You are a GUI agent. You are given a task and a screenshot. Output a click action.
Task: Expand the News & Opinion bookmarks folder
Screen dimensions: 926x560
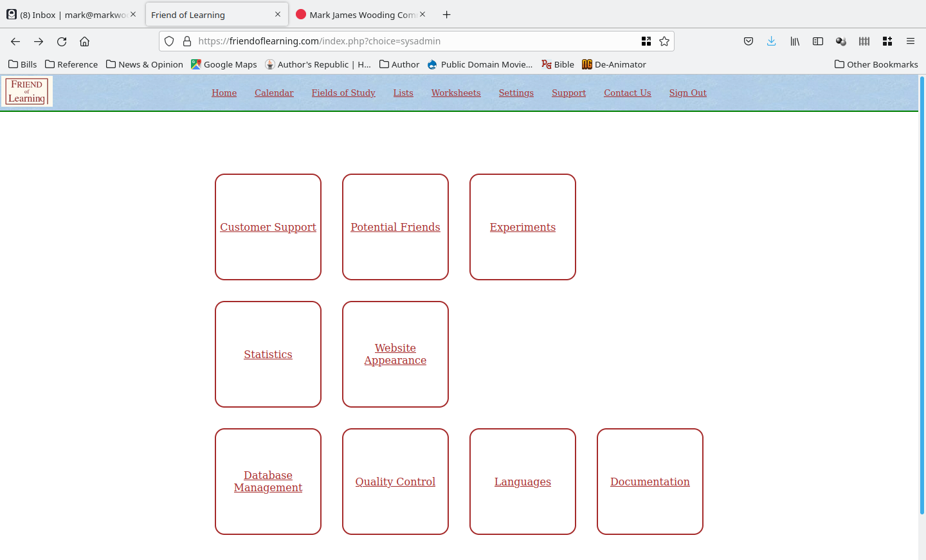click(x=145, y=64)
